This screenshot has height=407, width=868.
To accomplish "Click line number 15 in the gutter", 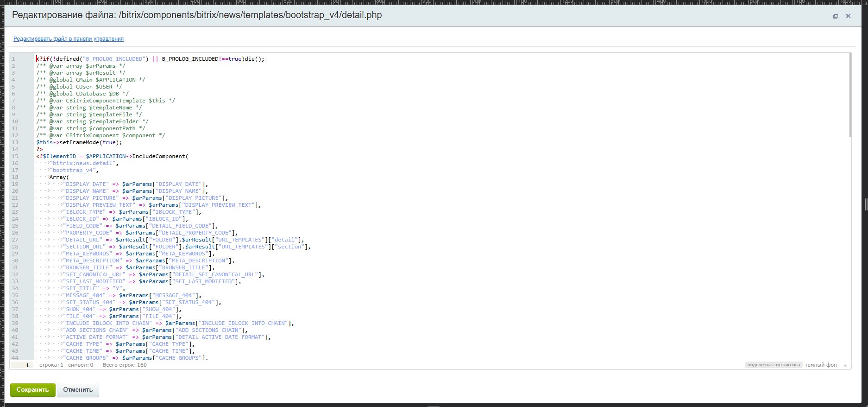I will 15,156.
